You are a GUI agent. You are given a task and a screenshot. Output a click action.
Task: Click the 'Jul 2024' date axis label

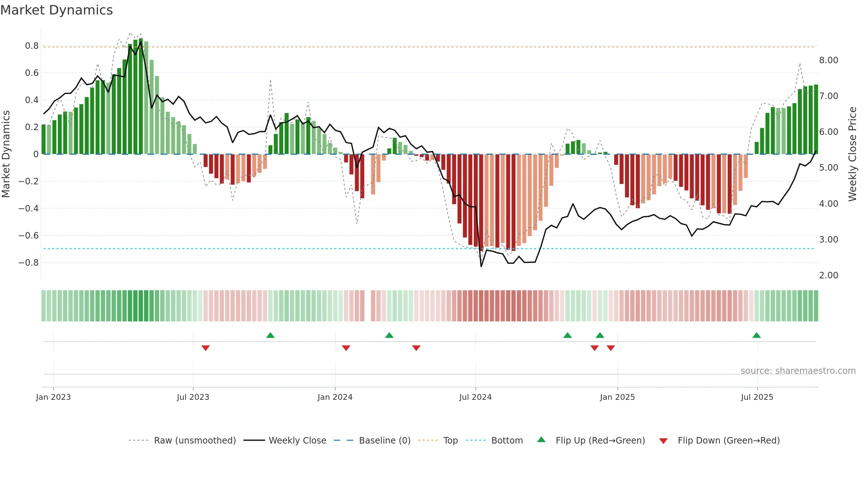[476, 397]
